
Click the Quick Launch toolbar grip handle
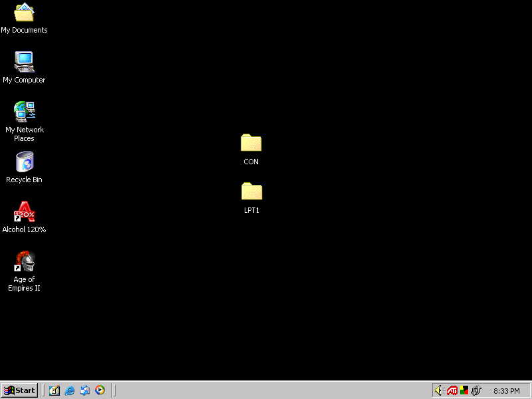pos(43,390)
